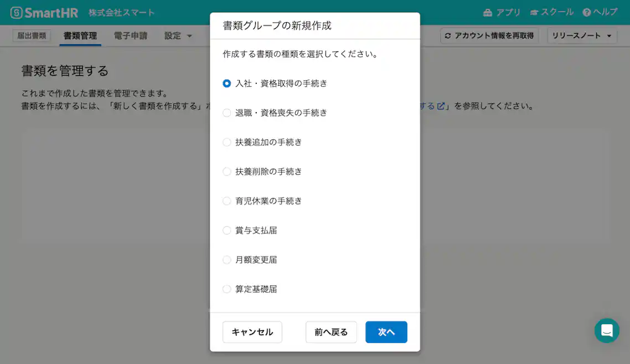Open the 設定 dropdown menu
This screenshot has height=364, width=630.
177,35
